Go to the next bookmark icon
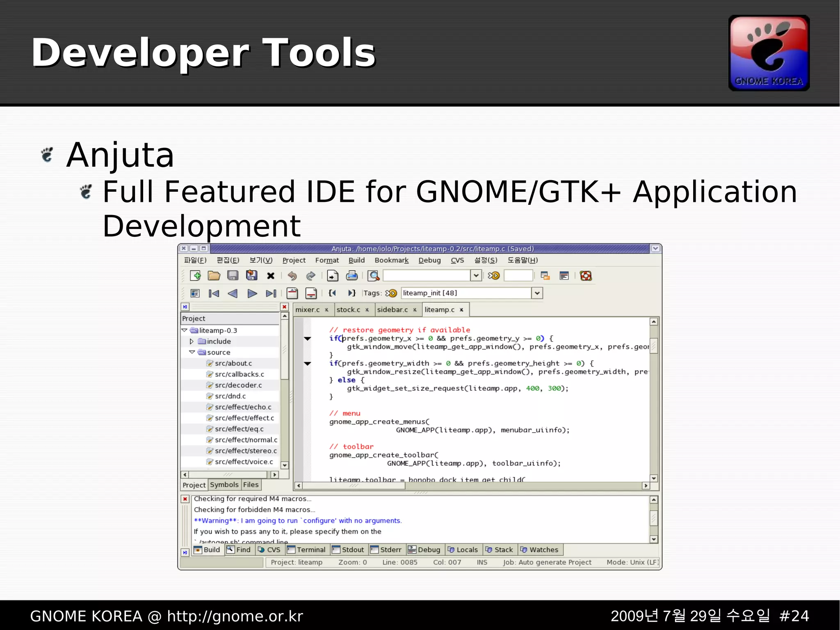 [x=252, y=293]
